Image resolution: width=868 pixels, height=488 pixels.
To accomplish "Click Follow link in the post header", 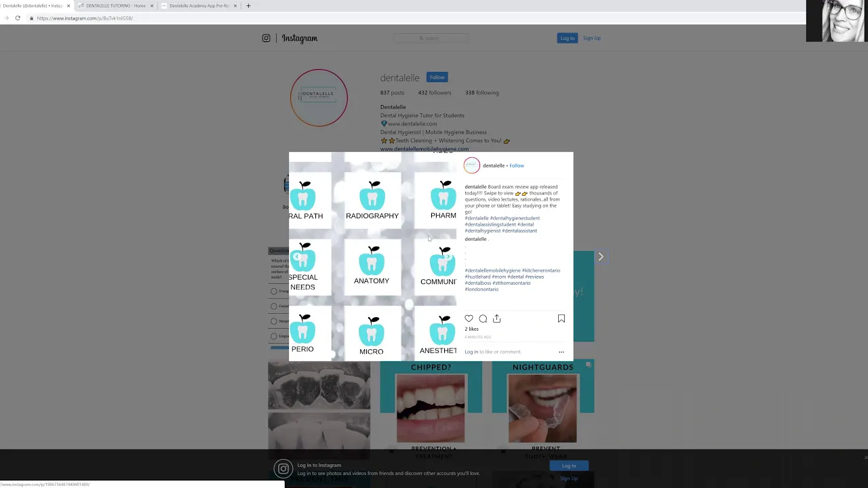I will 517,165.
